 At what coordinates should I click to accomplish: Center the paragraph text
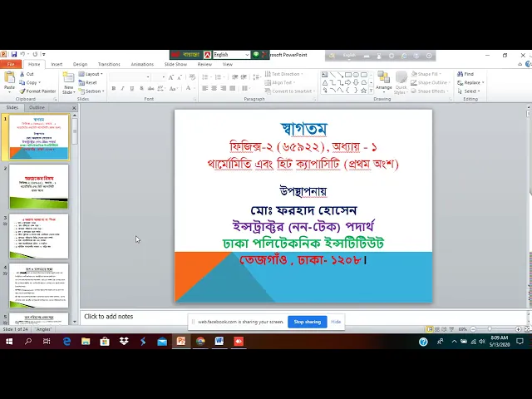click(214, 88)
